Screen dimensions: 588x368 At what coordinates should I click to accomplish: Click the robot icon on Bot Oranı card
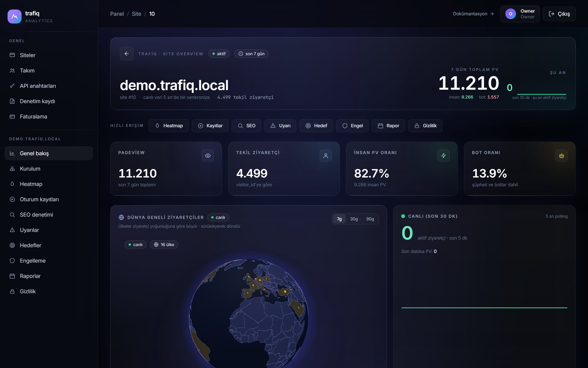click(562, 155)
